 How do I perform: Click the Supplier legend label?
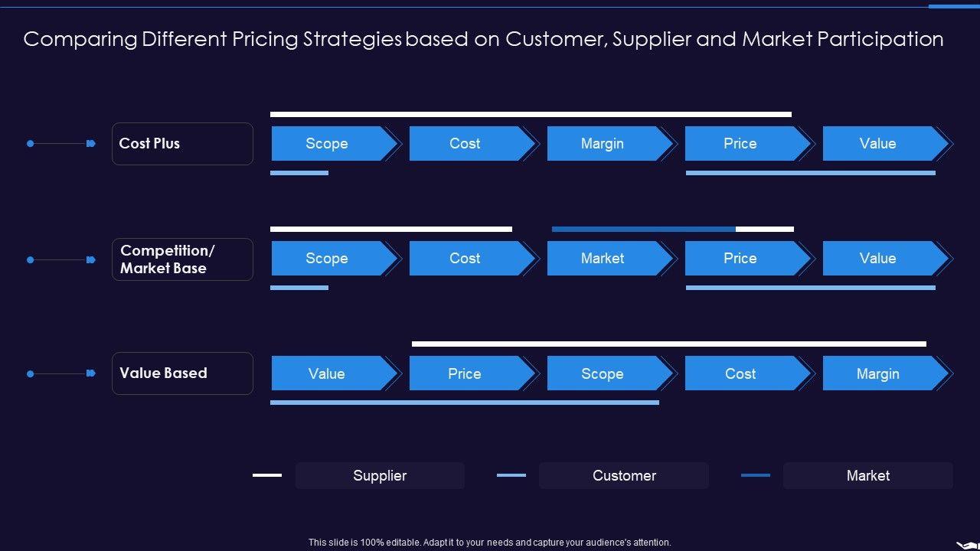(x=380, y=475)
